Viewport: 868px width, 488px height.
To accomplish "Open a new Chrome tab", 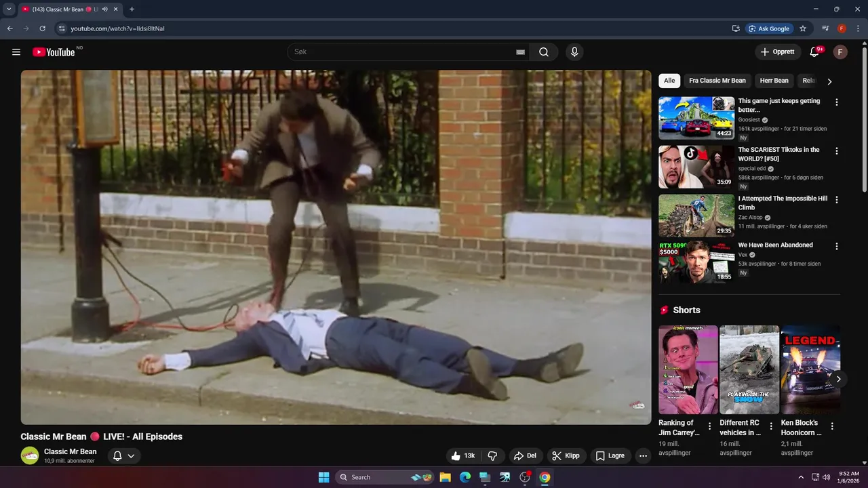I will coord(132,9).
